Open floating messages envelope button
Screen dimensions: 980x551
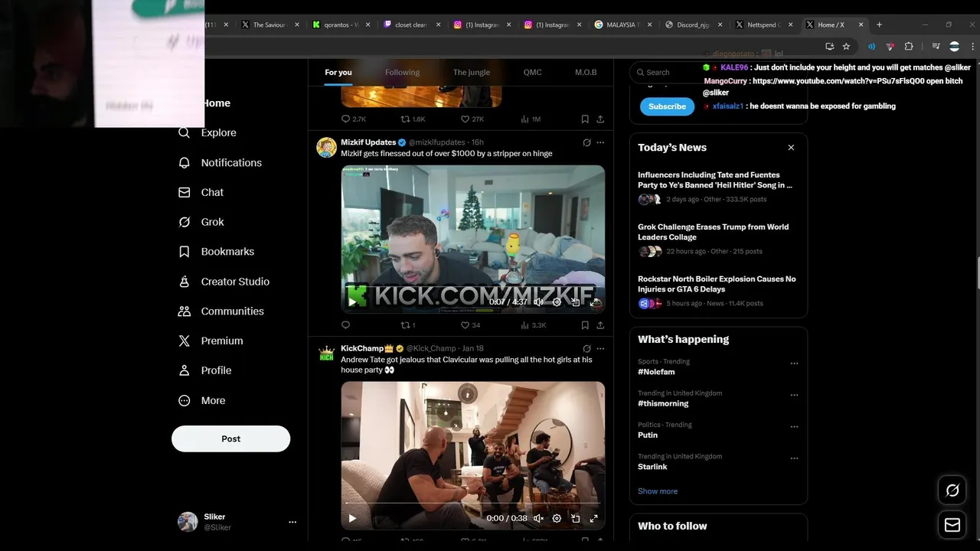pos(952,525)
